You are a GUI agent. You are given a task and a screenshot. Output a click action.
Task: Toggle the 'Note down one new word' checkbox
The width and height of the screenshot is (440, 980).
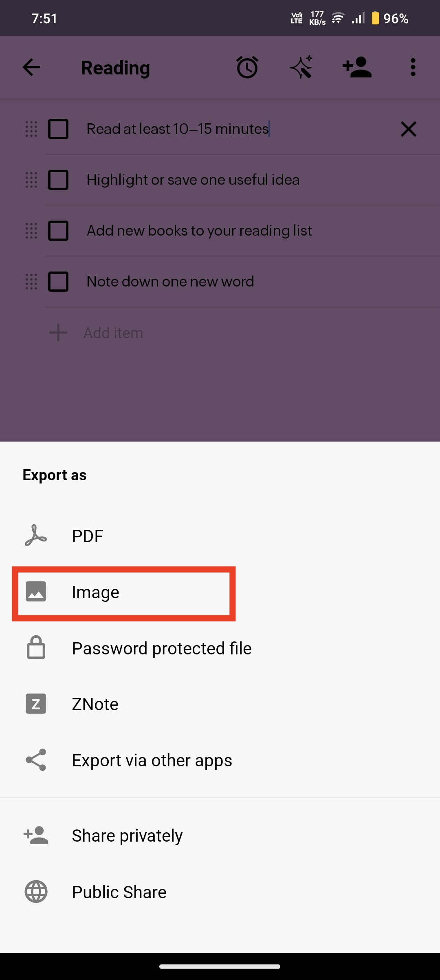[58, 282]
